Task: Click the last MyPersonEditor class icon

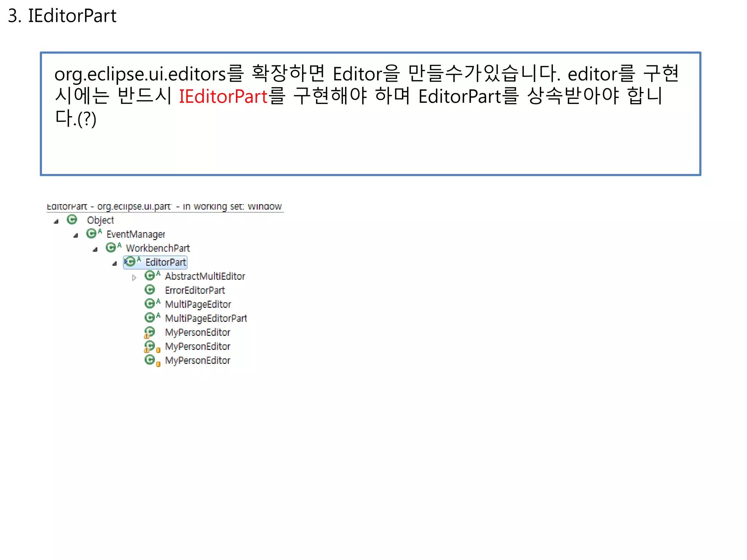Action: click(150, 360)
